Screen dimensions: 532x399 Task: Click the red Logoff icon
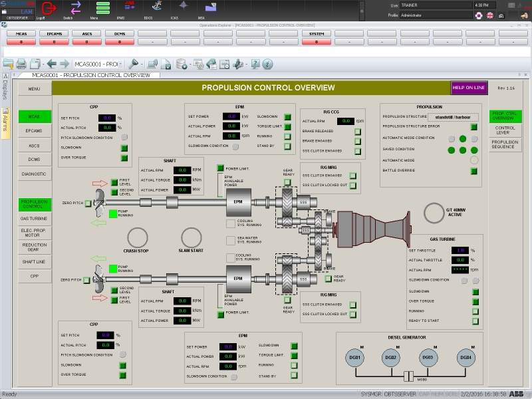(x=49, y=8)
